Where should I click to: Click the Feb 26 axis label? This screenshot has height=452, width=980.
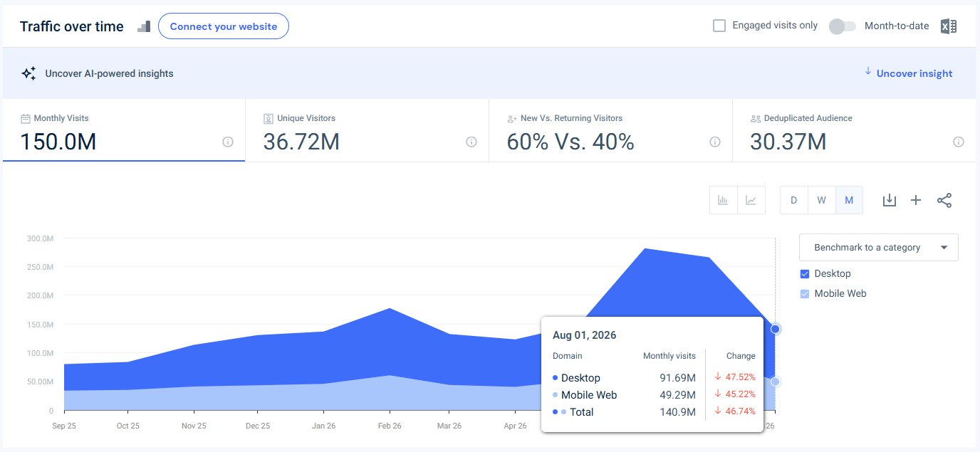point(390,426)
